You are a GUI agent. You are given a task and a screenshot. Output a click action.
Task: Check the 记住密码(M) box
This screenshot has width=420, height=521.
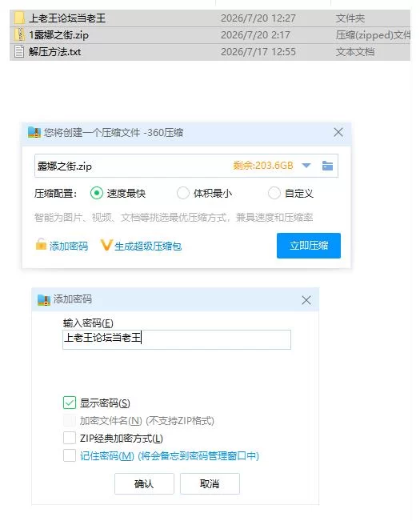pyautogui.click(x=70, y=455)
